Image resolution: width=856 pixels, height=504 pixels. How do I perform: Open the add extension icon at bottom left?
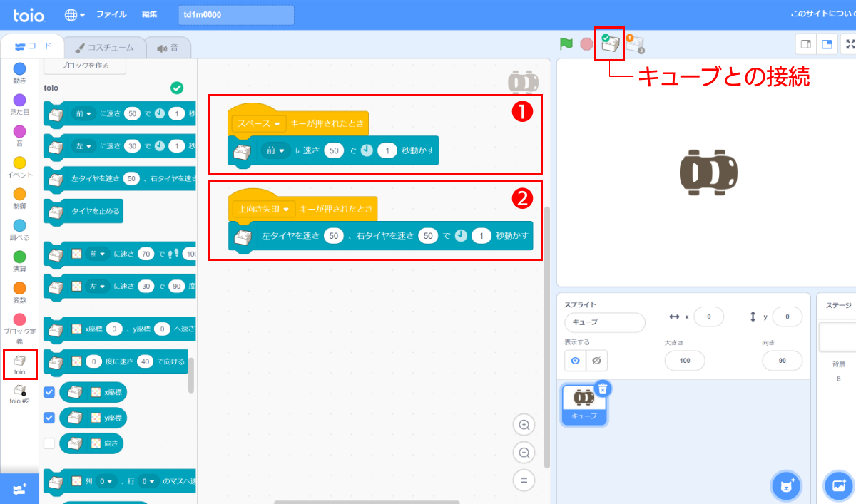19,488
